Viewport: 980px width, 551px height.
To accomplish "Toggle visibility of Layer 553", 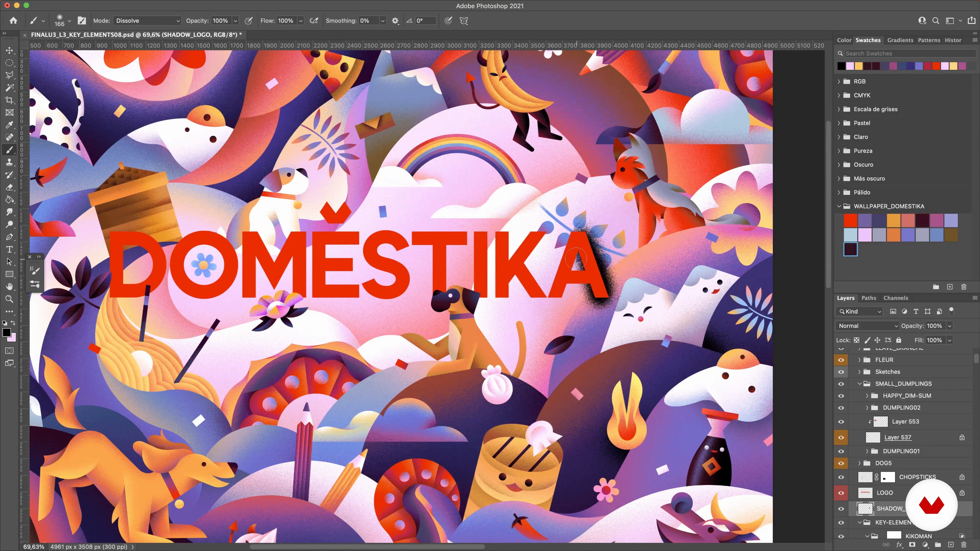I will tap(841, 422).
